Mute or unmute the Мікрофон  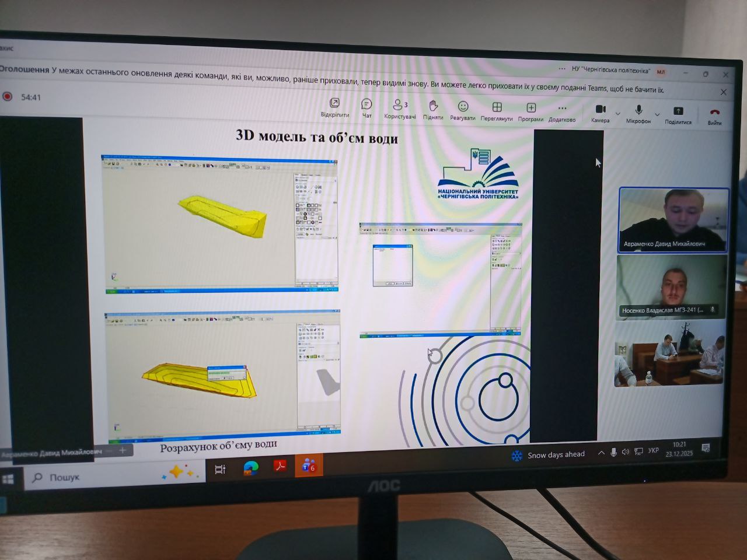click(638, 111)
